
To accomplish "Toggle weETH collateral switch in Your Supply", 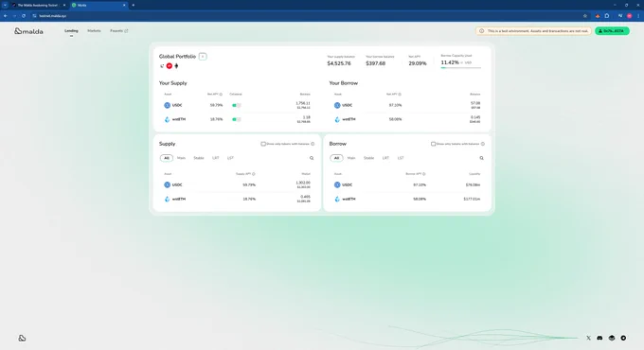I will tap(236, 119).
